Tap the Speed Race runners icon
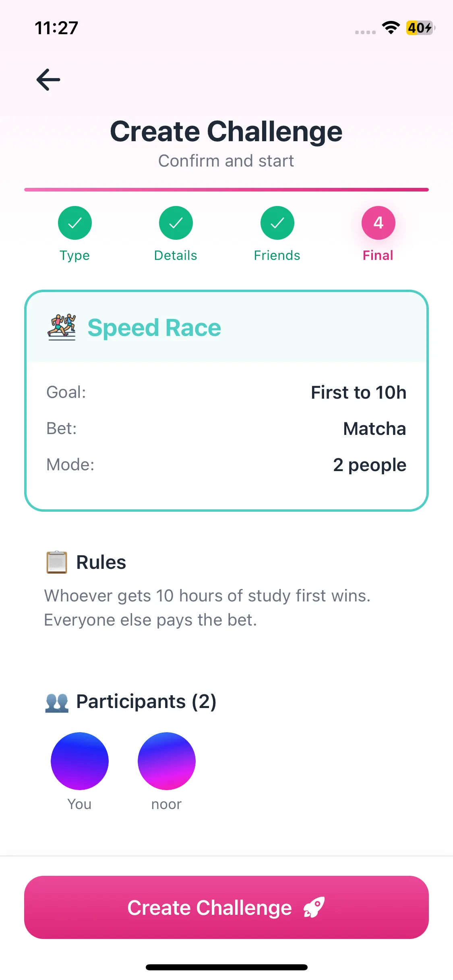This screenshot has height=980, width=453. 62,327
